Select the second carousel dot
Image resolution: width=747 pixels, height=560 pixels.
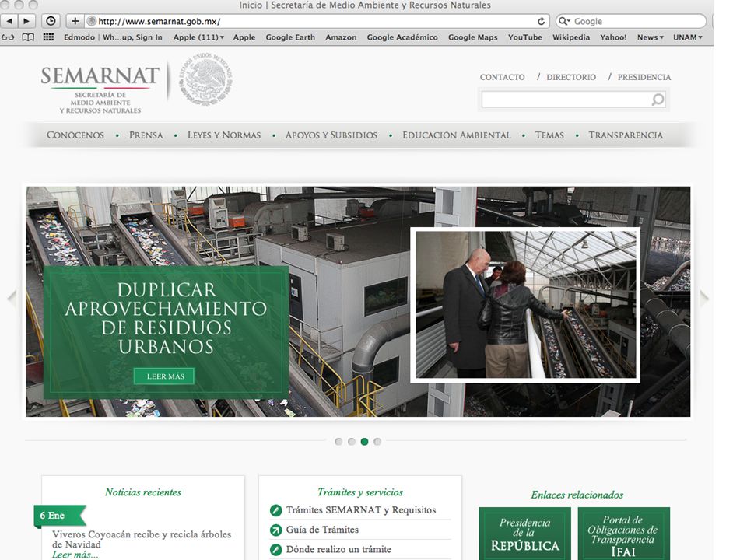coord(352,442)
